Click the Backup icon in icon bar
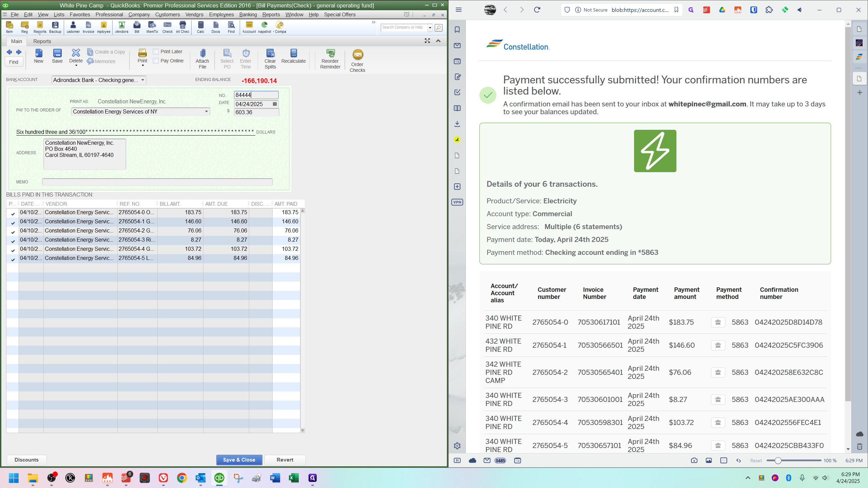868x488 pixels. coord(55,25)
